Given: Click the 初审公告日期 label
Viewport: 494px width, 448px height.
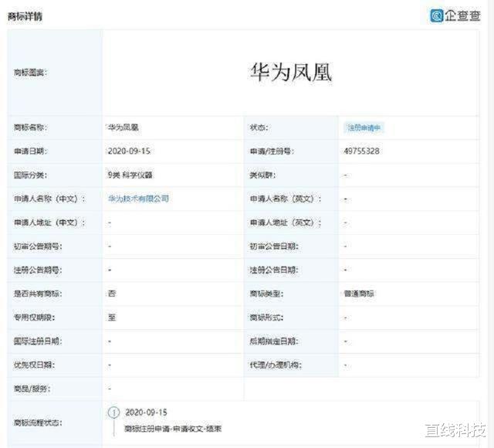Looking at the screenshot, I should (x=274, y=246).
